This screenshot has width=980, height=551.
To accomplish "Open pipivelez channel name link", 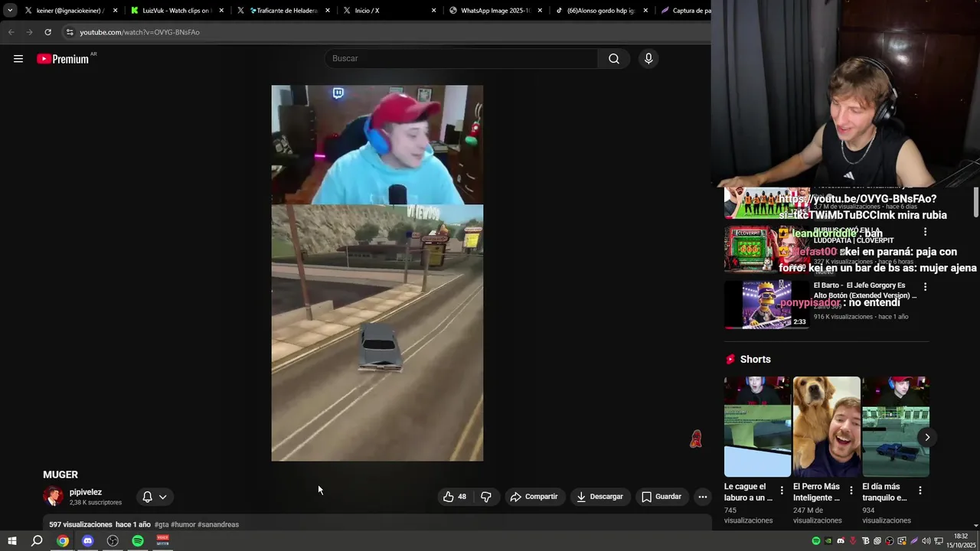I will tap(86, 492).
